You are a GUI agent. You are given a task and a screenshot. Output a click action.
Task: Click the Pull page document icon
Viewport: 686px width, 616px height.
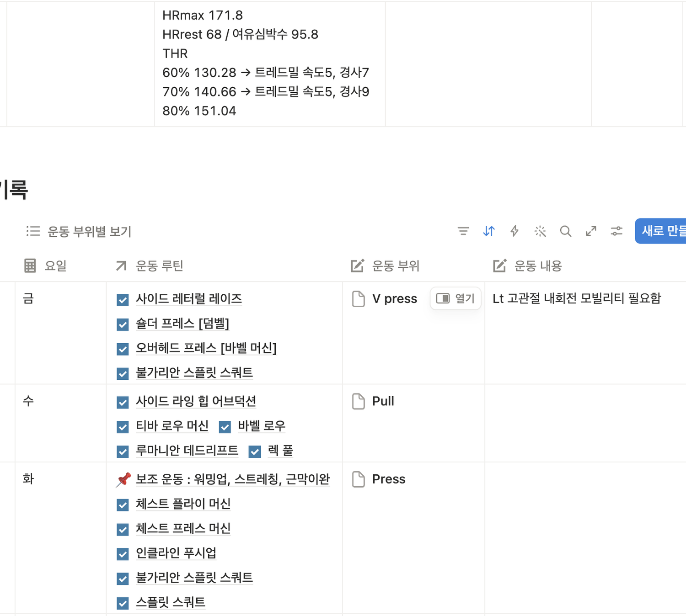click(359, 401)
